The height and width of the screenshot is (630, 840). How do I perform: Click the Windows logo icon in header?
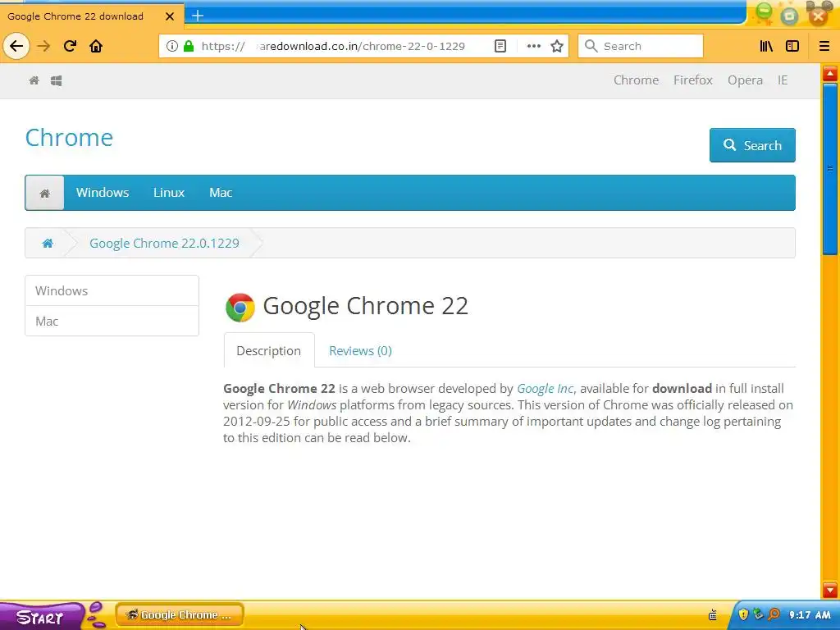tap(57, 80)
